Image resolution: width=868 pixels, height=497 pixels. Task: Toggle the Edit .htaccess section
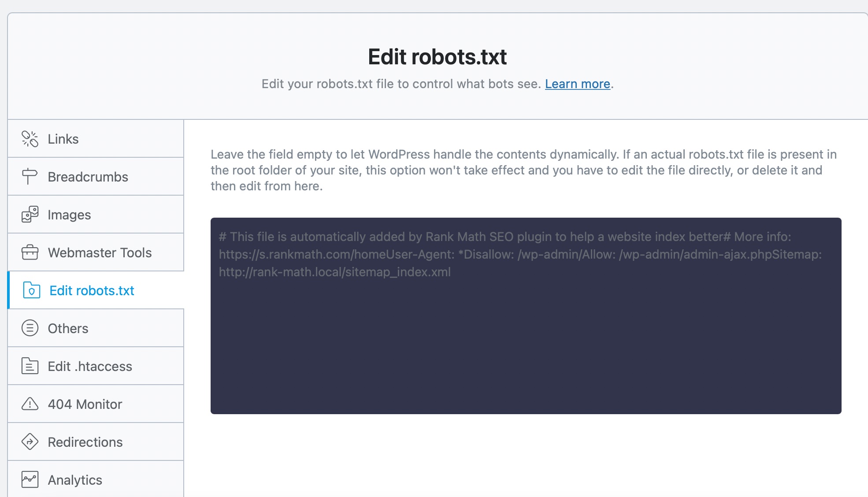click(x=96, y=366)
